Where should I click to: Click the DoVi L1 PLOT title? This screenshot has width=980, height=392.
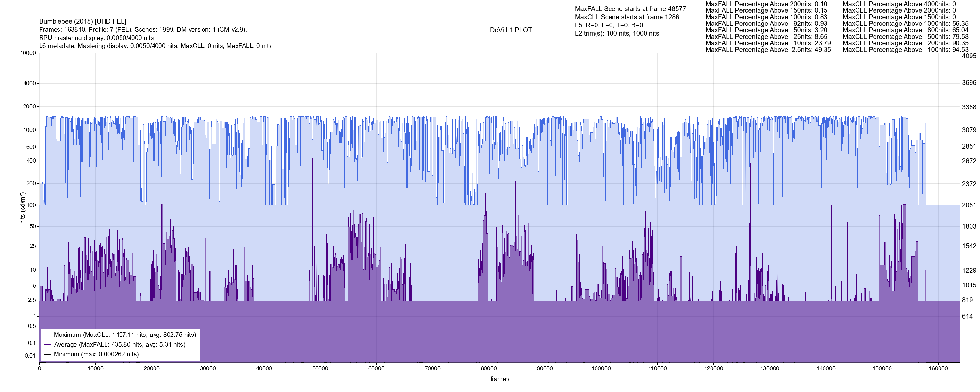(x=511, y=30)
